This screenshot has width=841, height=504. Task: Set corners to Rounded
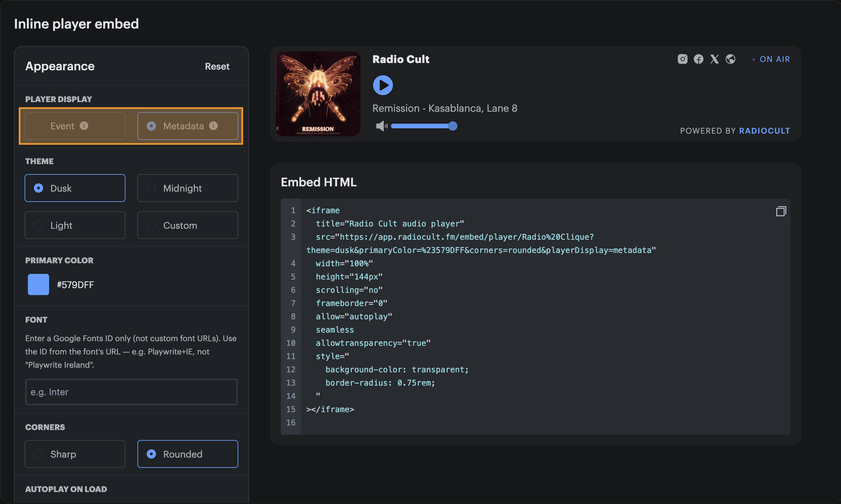click(x=188, y=454)
